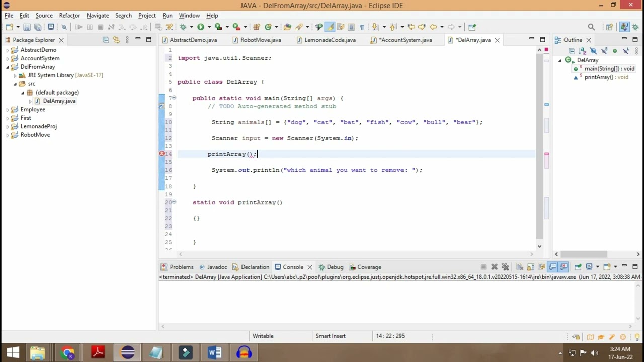This screenshot has width=644, height=362.
Task: Collapse the (default package) node
Action: (x=23, y=93)
